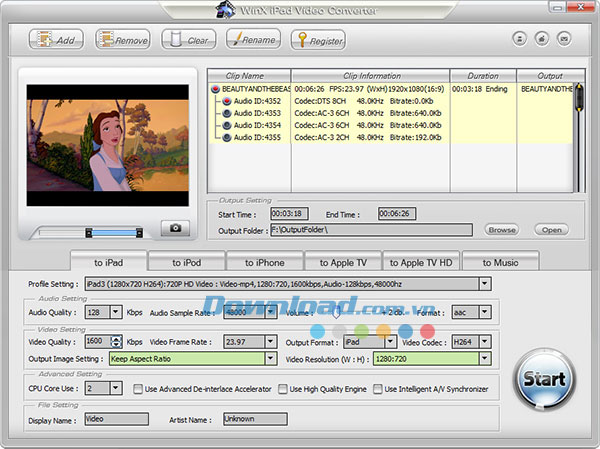600x449 pixels.
Task: Click the "Codec:DTS 8CH" info cell
Action: (x=320, y=101)
